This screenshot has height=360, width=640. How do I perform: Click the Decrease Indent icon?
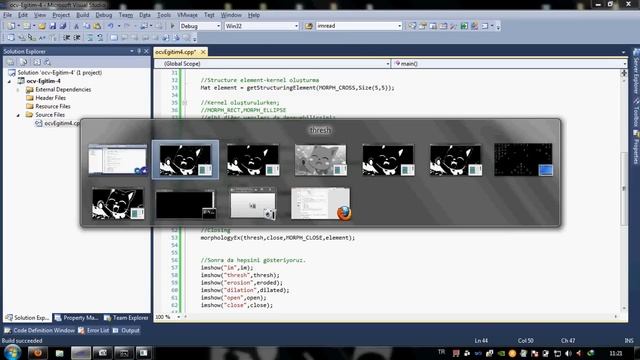pyautogui.click(x=67, y=38)
